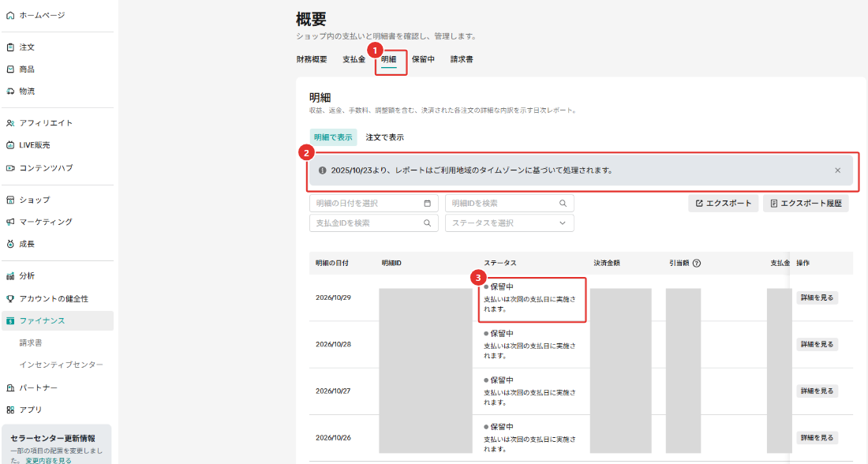The width and height of the screenshot is (868, 464).
Task: Click the 物流 truck icon
Action: pos(10,92)
